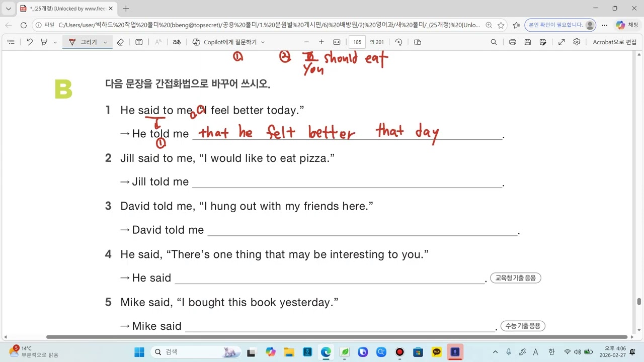Click the microphone tray icon
Screen dimensions: 644x362
tap(509, 352)
